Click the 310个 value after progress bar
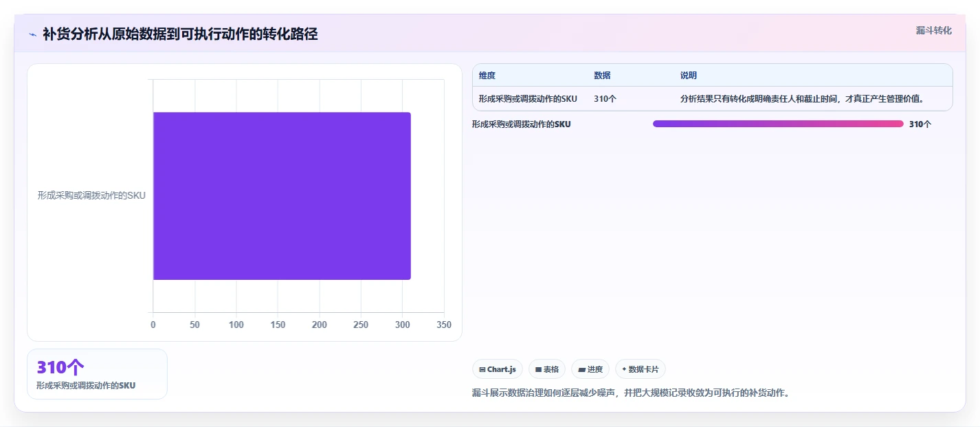The width and height of the screenshot is (980, 427). point(920,124)
